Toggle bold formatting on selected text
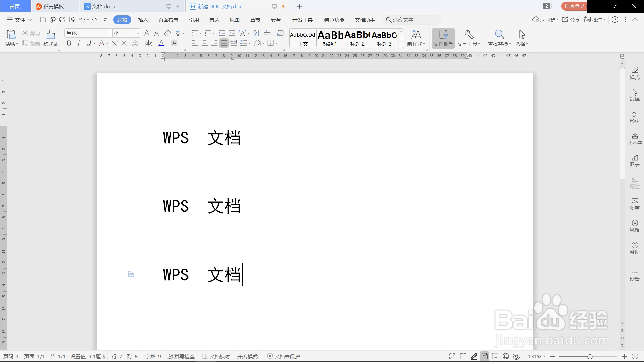Viewport: 644px width, 362px height. [69, 43]
